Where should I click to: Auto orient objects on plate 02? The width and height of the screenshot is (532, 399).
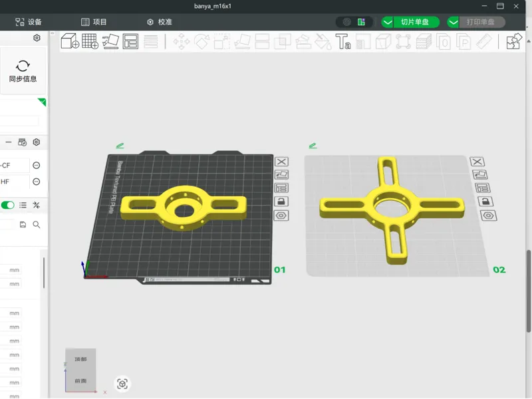point(479,175)
